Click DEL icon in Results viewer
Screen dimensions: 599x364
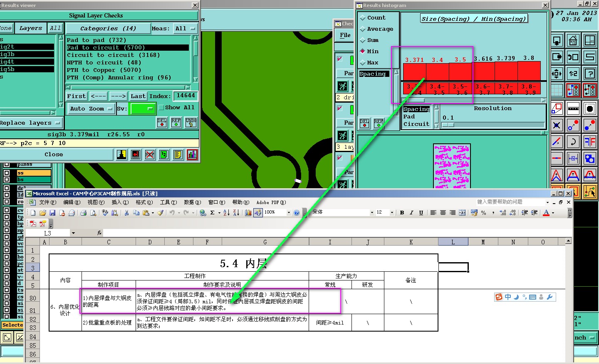click(162, 122)
